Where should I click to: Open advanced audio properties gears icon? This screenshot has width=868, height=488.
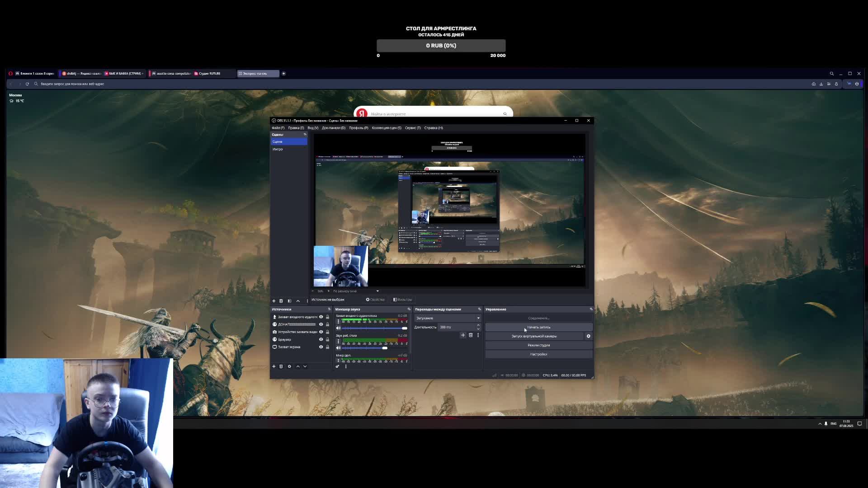[337, 366]
